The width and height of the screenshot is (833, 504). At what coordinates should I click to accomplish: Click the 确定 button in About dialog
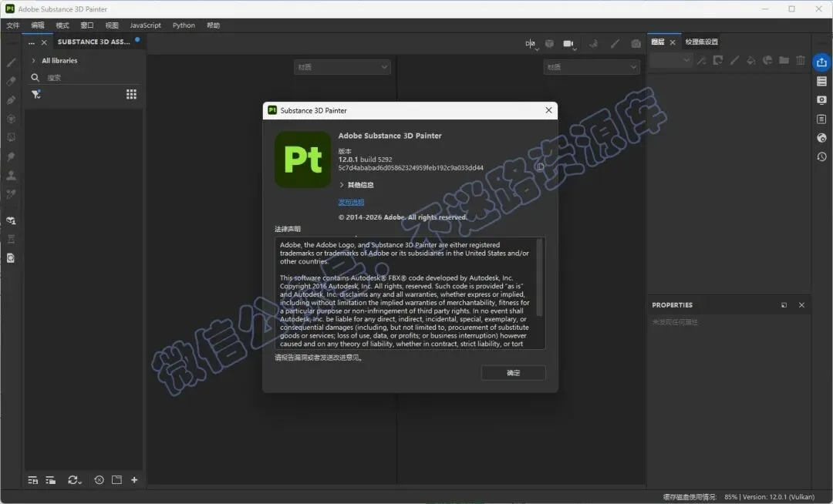pos(513,373)
